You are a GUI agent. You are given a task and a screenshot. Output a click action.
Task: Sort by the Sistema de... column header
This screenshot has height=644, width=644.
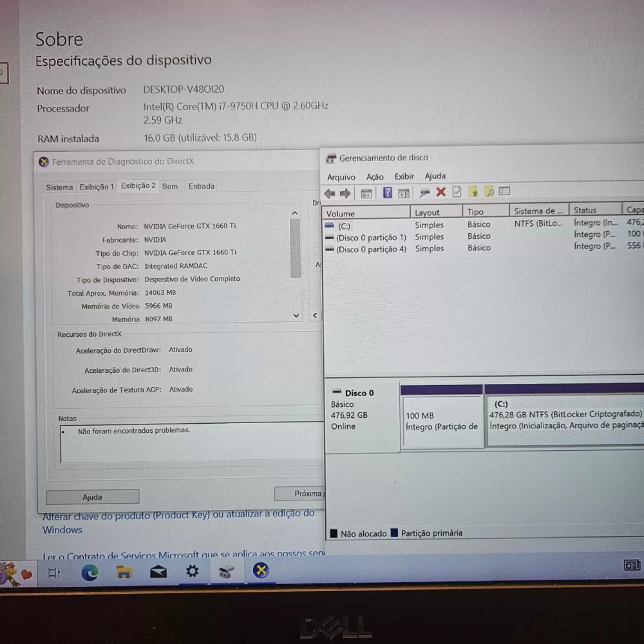point(539,211)
